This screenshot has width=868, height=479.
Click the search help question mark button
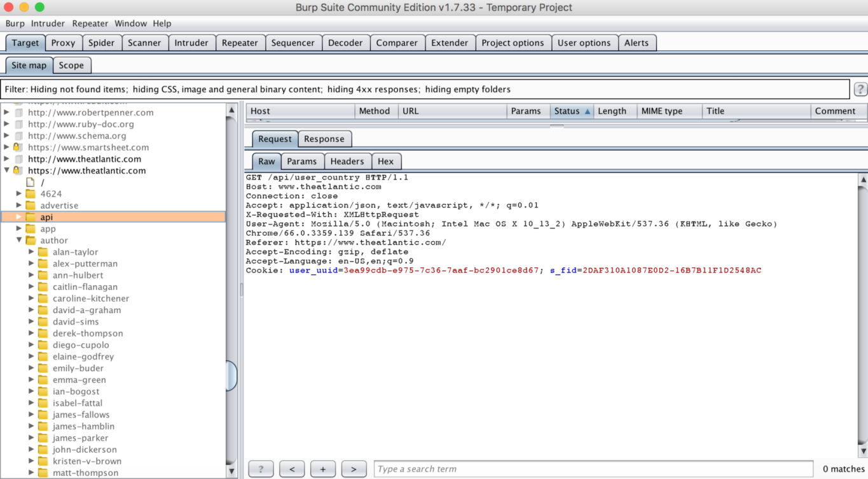point(261,469)
